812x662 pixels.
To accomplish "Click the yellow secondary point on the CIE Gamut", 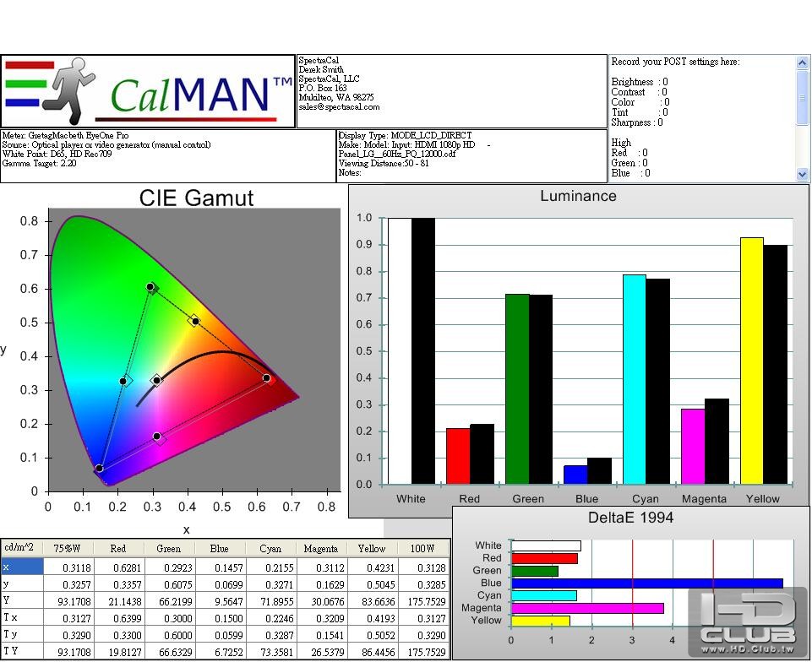I will (195, 322).
